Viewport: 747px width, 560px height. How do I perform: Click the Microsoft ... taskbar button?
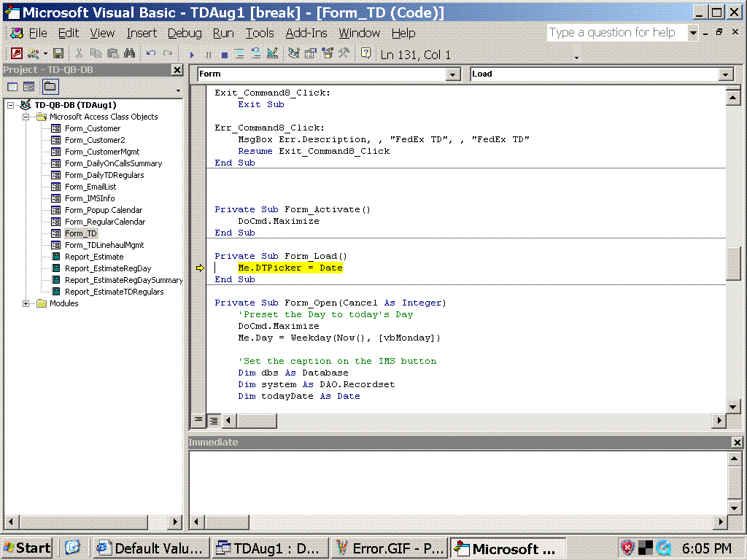click(x=508, y=548)
